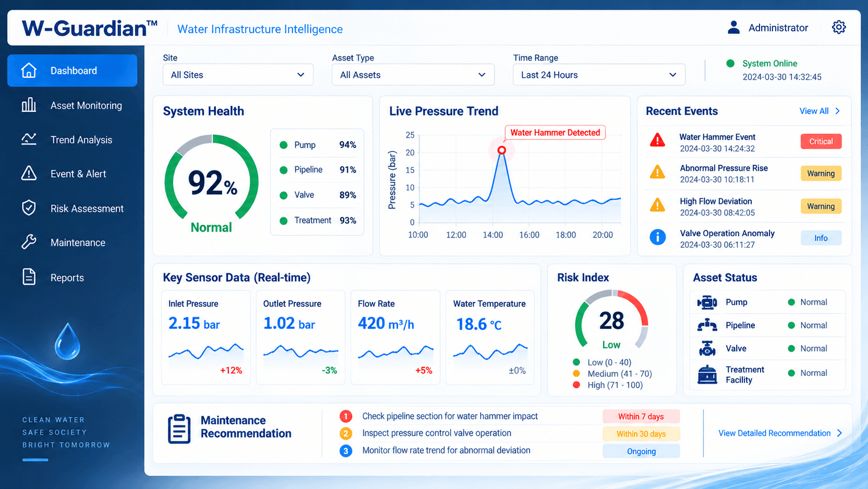
Task: Click the Pump 94% health row
Action: point(318,145)
